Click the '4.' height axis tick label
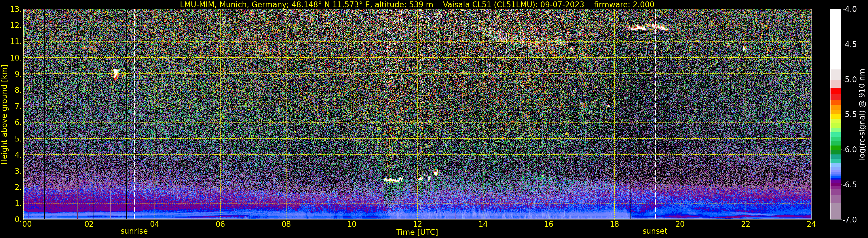868x238 pixels. pyautogui.click(x=18, y=155)
